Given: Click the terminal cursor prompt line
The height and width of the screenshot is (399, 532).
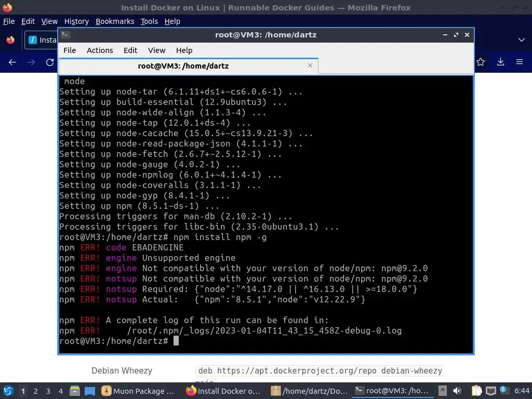Looking at the screenshot, I should click(119, 341).
